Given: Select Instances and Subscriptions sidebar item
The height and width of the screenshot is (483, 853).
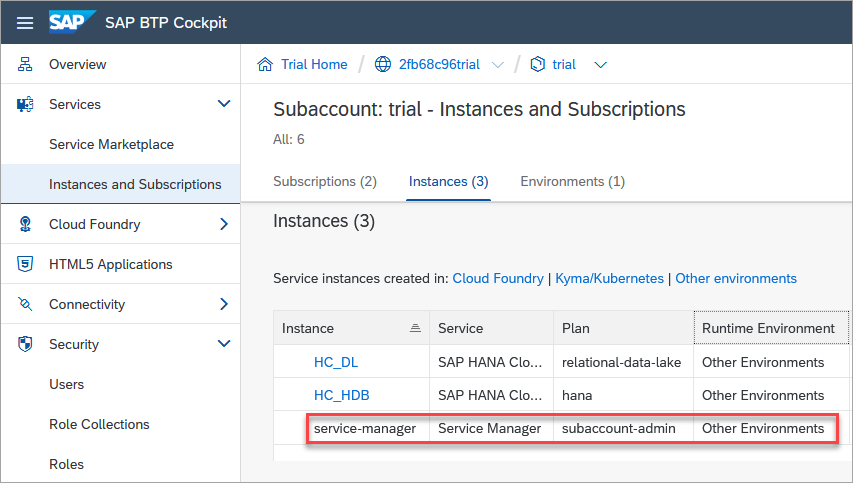Looking at the screenshot, I should pyautogui.click(x=121, y=184).
